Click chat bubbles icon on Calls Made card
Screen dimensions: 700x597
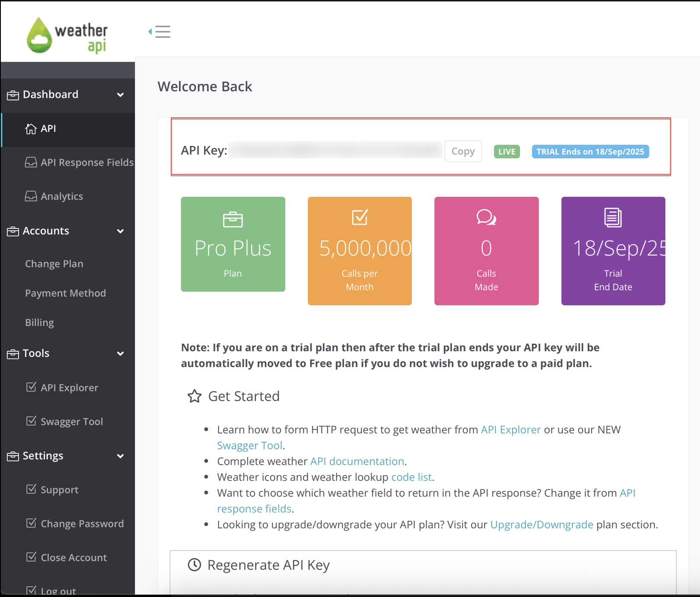(486, 217)
